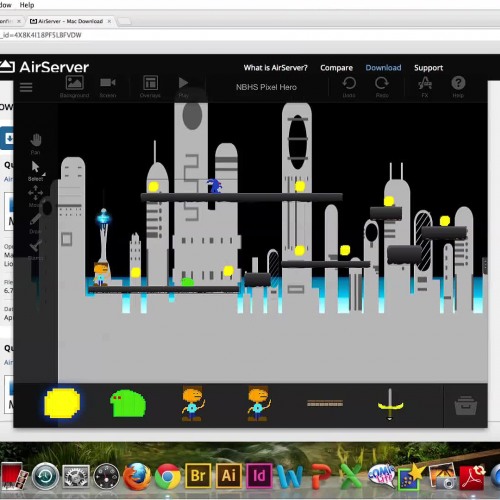Viewport: 500px width, 500px height.
Task: Open Time Machine from the dock
Action: 45,476
